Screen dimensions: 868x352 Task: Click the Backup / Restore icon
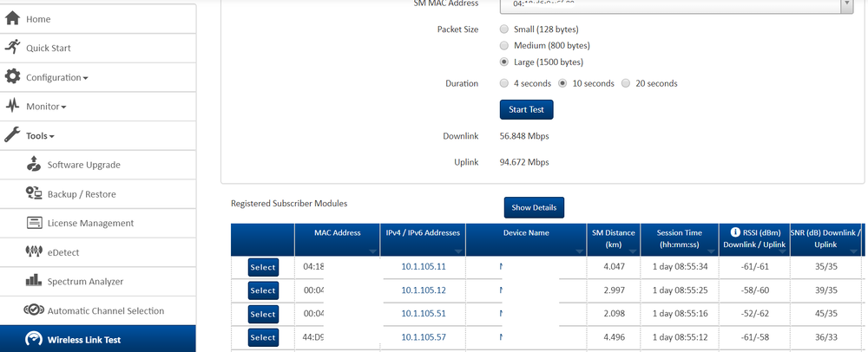tap(34, 194)
